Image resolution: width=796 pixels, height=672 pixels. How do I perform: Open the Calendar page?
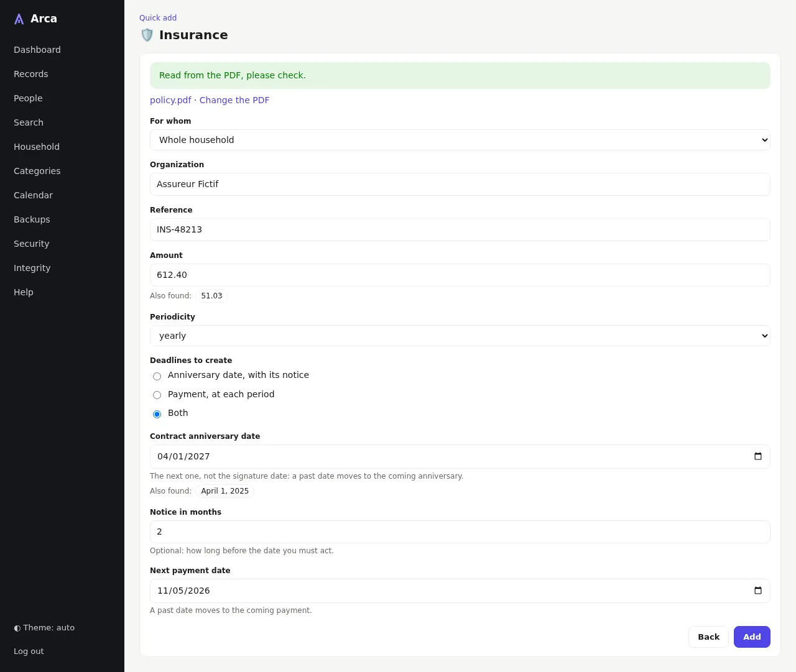point(33,195)
